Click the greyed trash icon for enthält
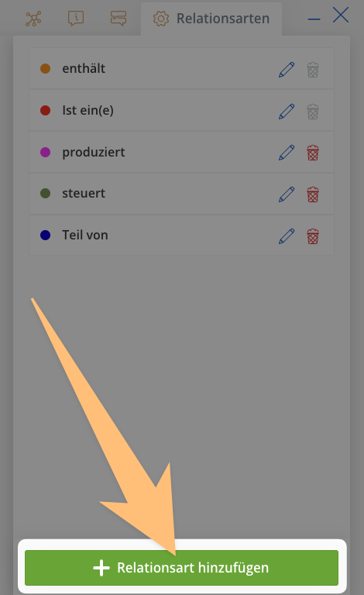The height and width of the screenshot is (595, 364). (x=313, y=70)
